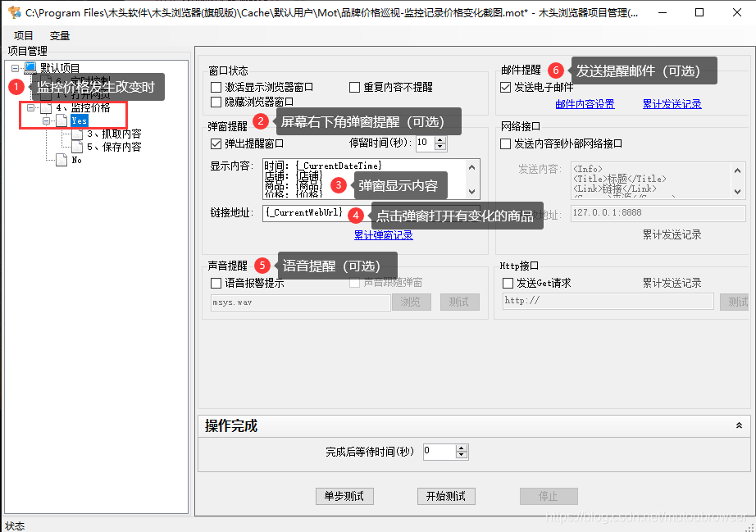This screenshot has width=756, height=532.
Task: Select the 3、抓取内容 tree item
Action: tap(114, 134)
